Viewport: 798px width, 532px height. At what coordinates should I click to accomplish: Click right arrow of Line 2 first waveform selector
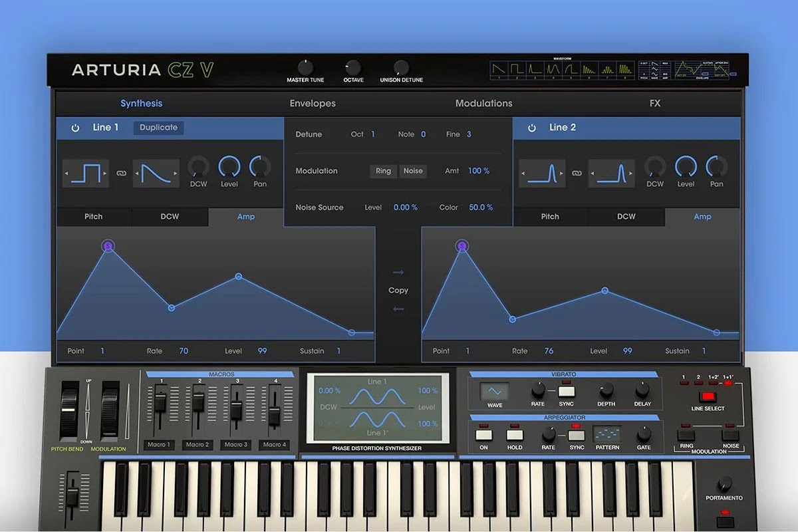(561, 174)
